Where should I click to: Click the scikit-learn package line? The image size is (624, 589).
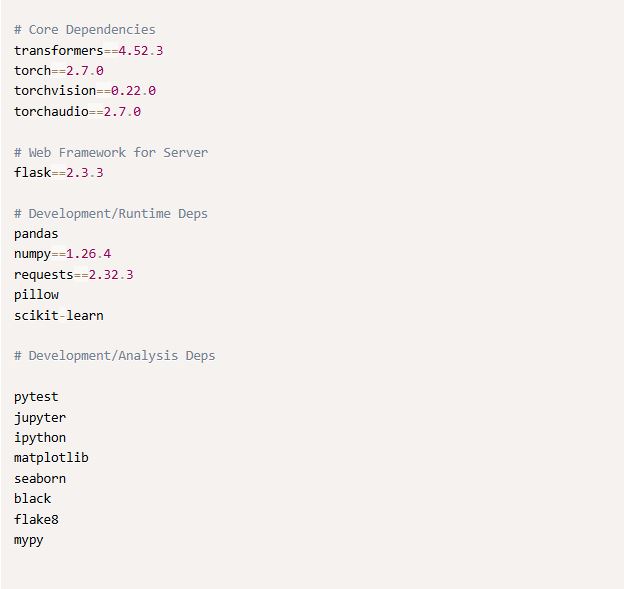(58, 316)
